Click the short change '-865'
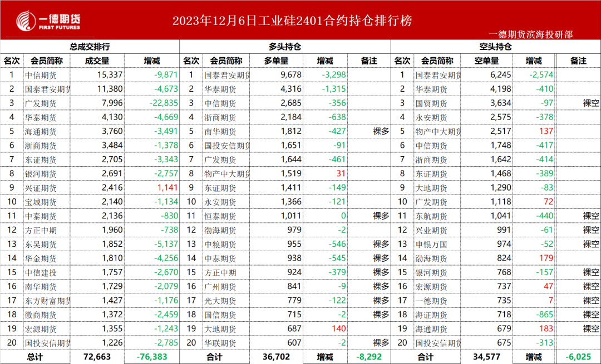Viewport: 601px width, 364px height. [x=545, y=315]
